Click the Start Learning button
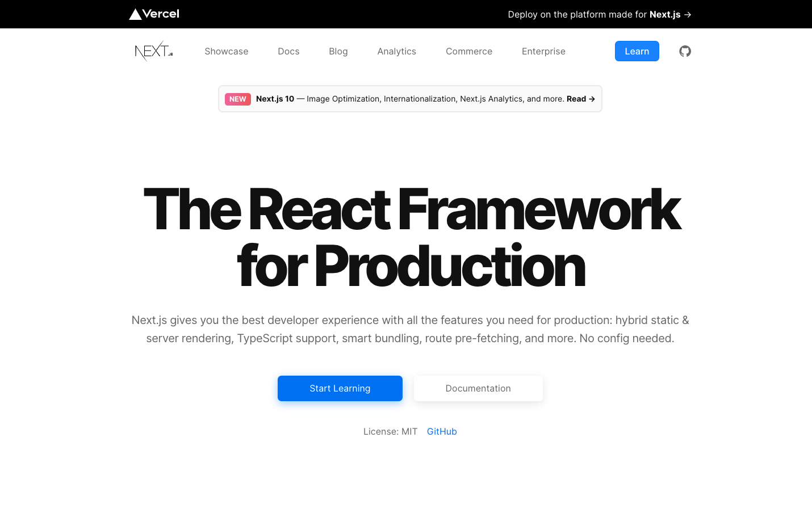The image size is (812, 509). (340, 388)
